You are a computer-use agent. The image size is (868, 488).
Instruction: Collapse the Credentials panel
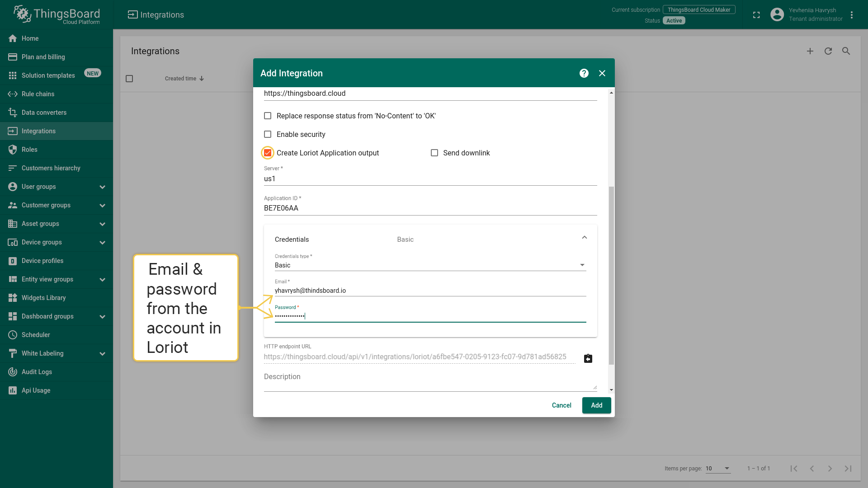pyautogui.click(x=585, y=238)
